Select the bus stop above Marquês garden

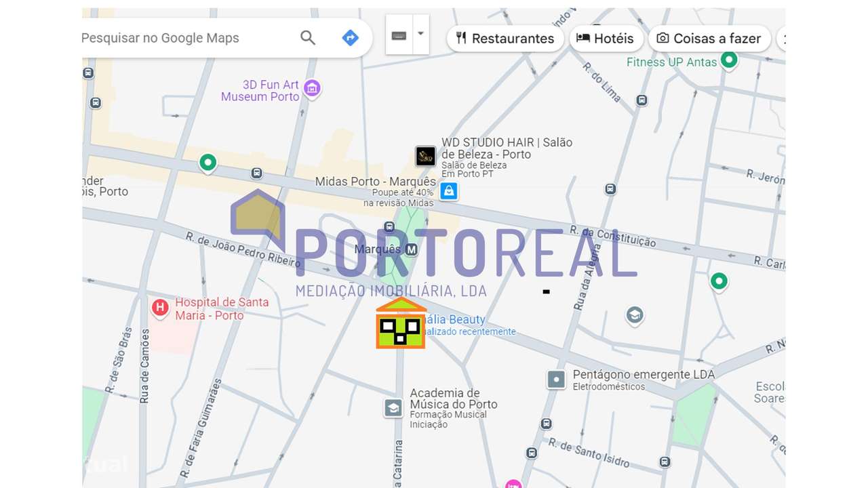pyautogui.click(x=389, y=227)
